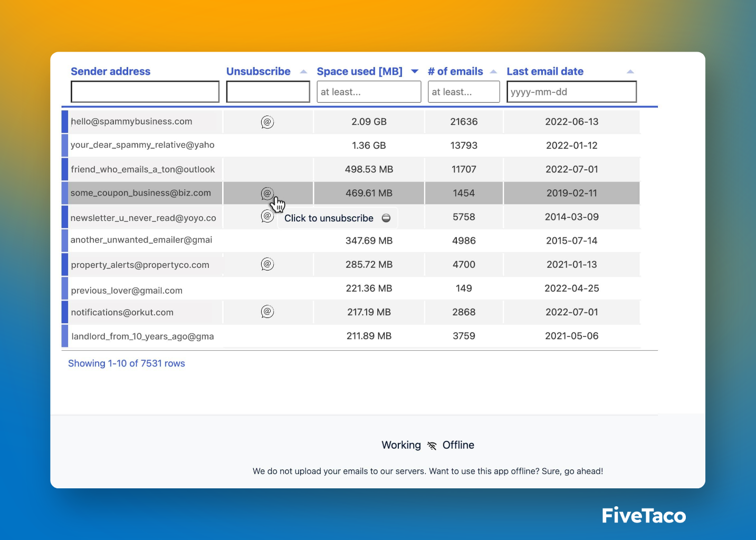Click unsubscribe icon for hello@spammybusiness.com

(267, 122)
